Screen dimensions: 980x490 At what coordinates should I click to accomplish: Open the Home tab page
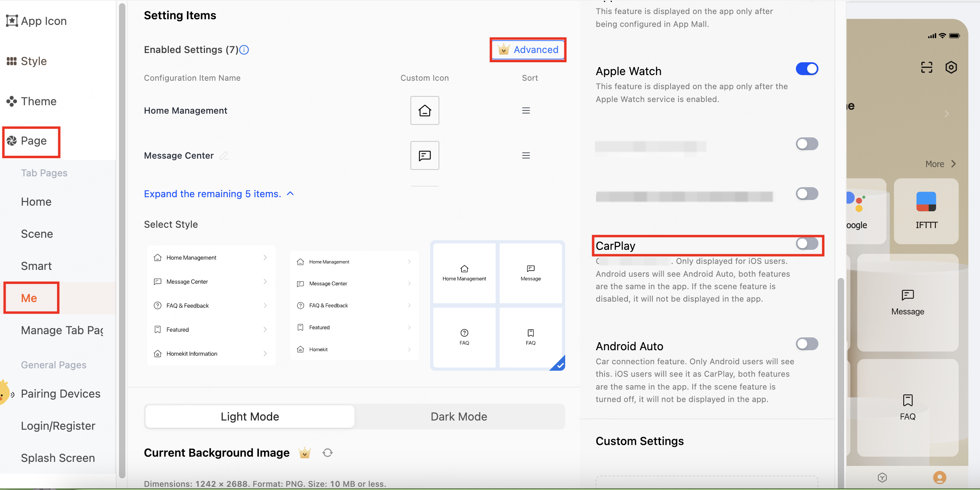pos(36,202)
